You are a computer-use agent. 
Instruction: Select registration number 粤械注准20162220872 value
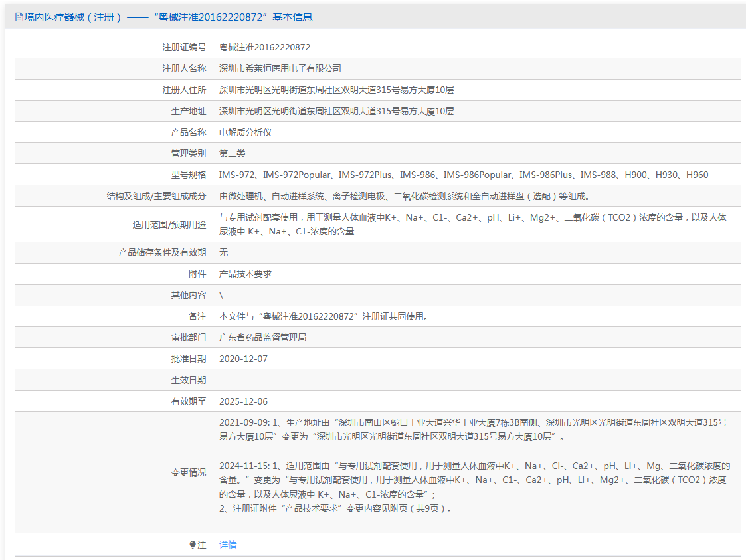pyautogui.click(x=264, y=48)
